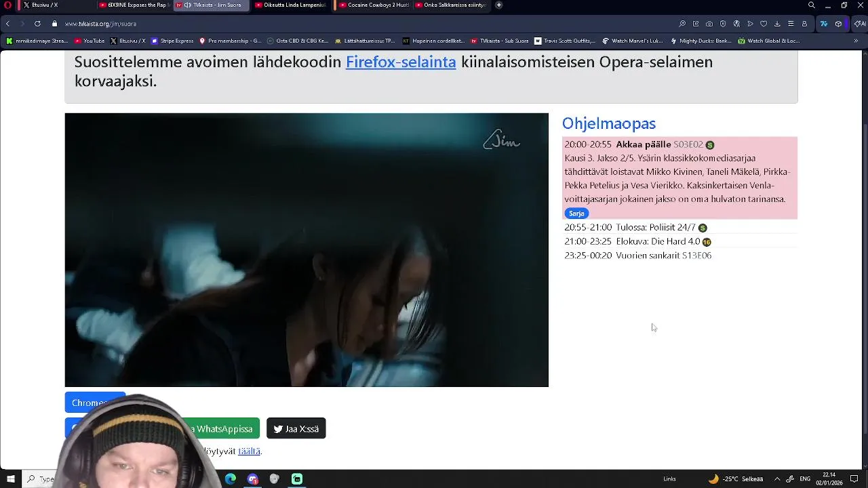Click the Links toolbar in the taskbar
This screenshot has width=868, height=488.
pos(669,479)
